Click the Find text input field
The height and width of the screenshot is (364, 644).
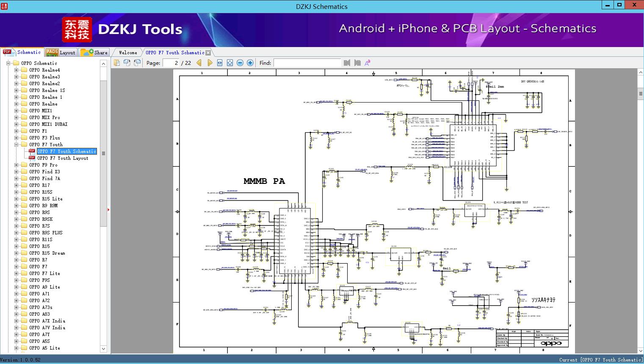(x=307, y=63)
